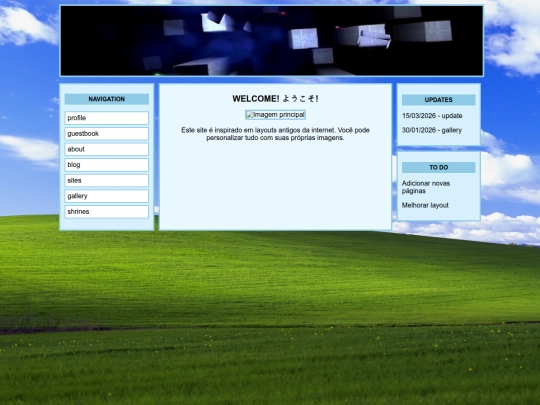Image resolution: width=540 pixels, height=405 pixels.
Task: Click the broken 'Imagem principal' image
Action: tap(276, 115)
